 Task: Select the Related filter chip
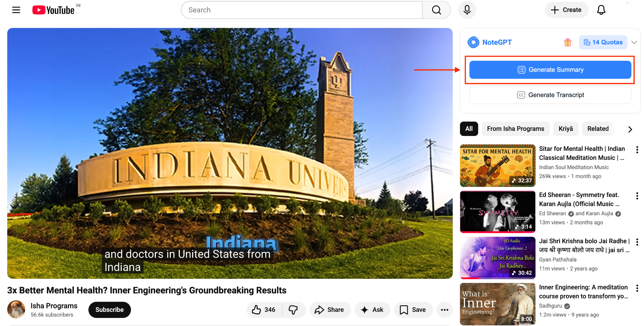tap(598, 129)
